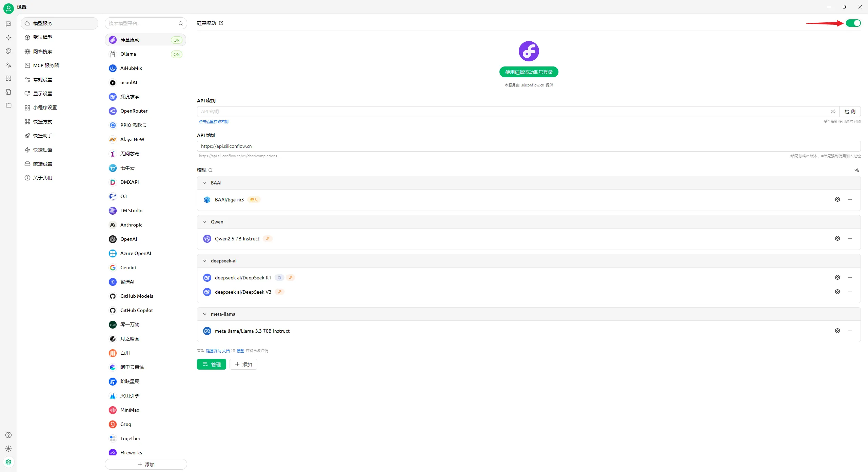Viewport: 868px width, 472px height.
Task: Open gear settings for deepseek-ai/DeepSeek-V3
Action: pos(837,292)
